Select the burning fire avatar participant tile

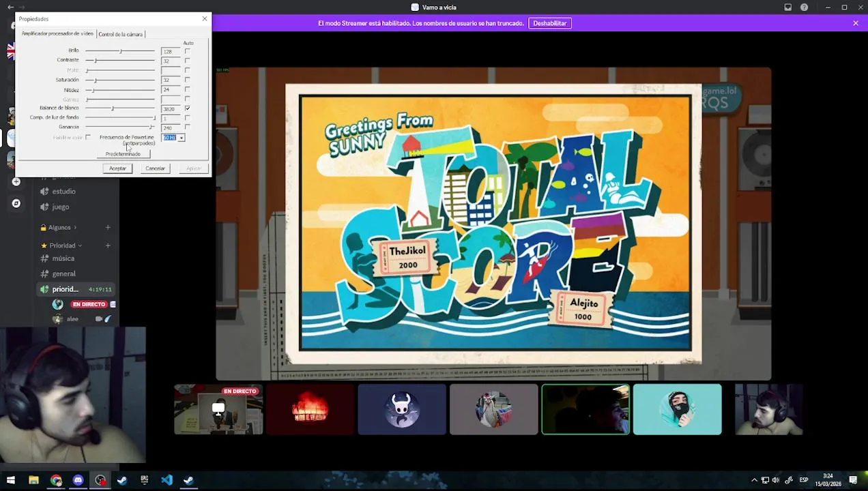[x=310, y=409]
